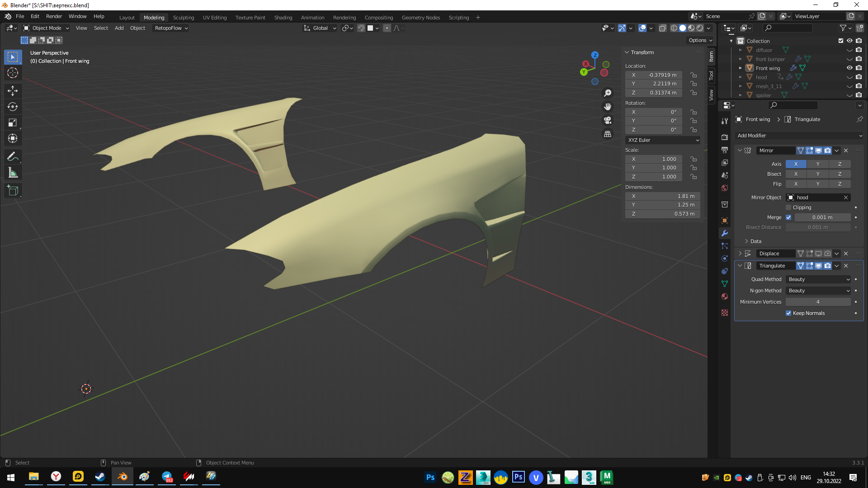Select the Move tool in toolbar
Image resolution: width=868 pixels, height=488 pixels.
coord(13,91)
